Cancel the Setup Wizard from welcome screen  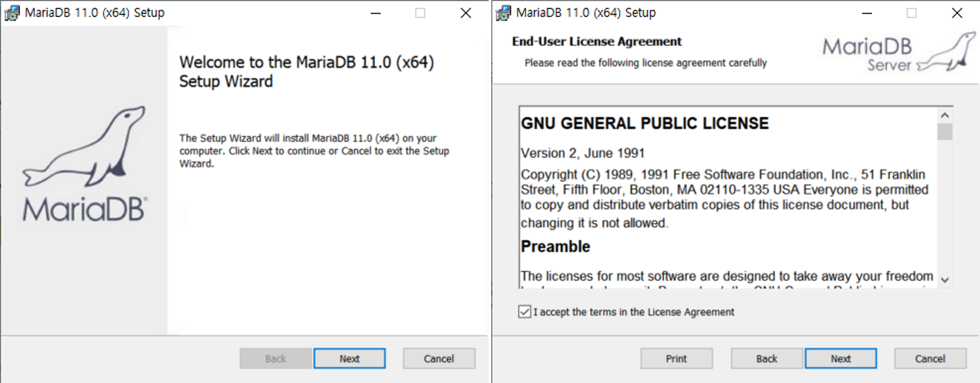(439, 358)
